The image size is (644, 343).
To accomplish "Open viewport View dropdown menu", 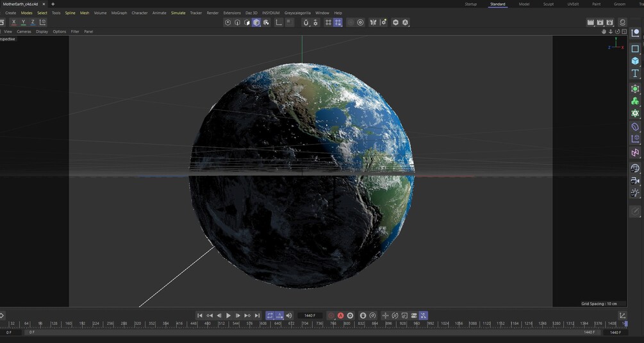I will click(x=8, y=31).
